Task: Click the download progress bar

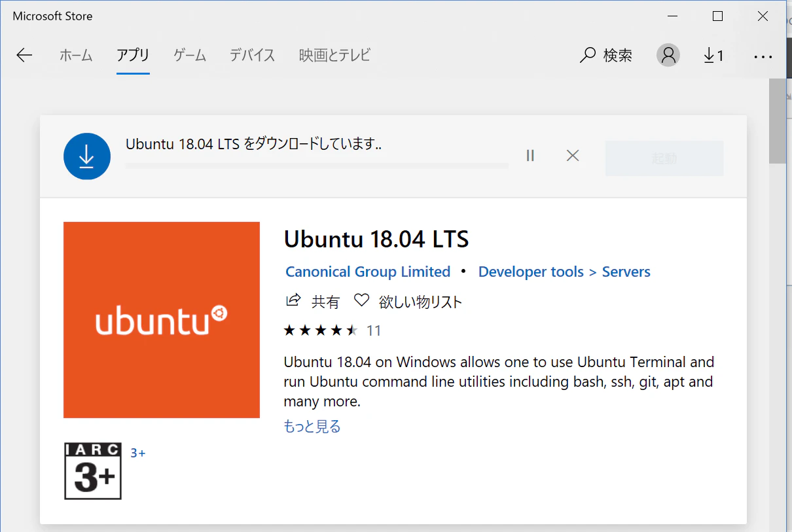Action: click(x=317, y=166)
